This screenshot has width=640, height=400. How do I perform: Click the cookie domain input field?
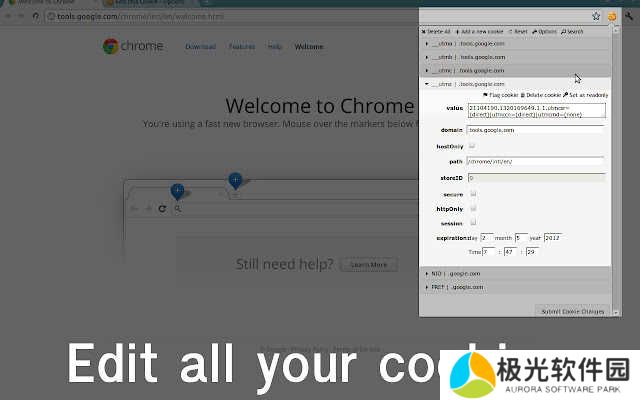click(535, 130)
